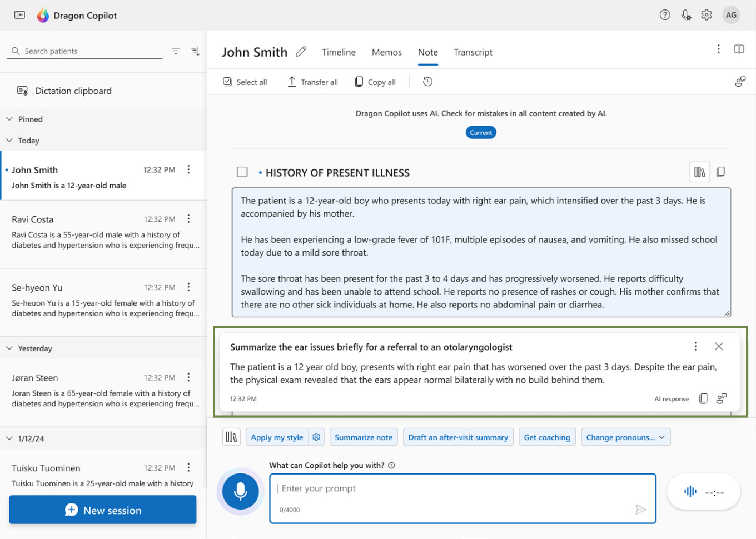Collapse the Today section
This screenshot has width=756, height=539.
coord(9,141)
